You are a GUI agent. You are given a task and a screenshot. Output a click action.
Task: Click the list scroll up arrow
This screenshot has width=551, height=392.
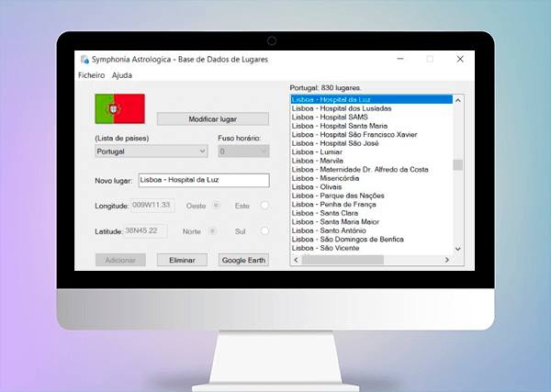tap(458, 100)
